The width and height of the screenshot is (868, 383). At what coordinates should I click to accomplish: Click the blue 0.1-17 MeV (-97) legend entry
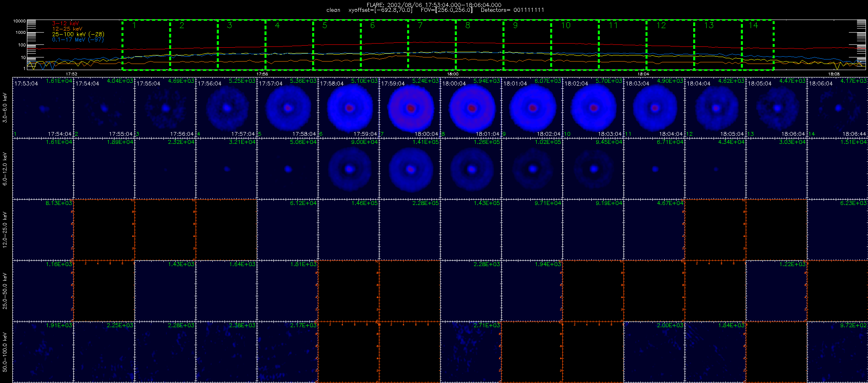pos(78,40)
